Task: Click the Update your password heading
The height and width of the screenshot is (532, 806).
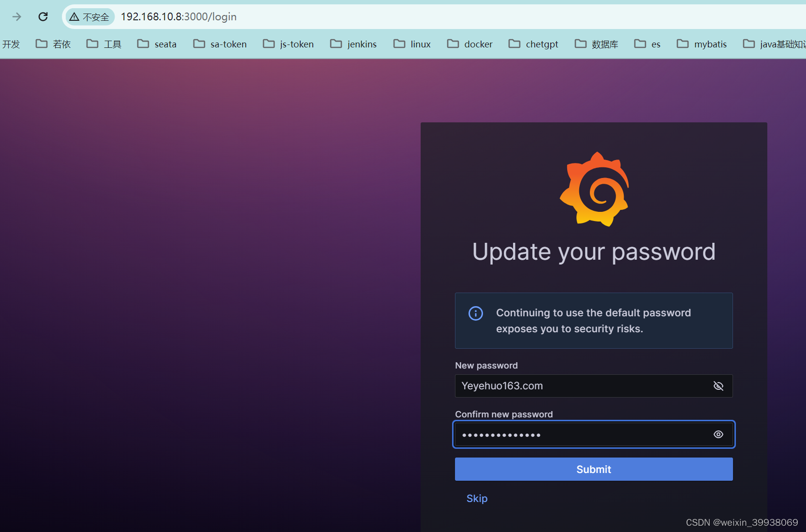Action: pyautogui.click(x=594, y=252)
